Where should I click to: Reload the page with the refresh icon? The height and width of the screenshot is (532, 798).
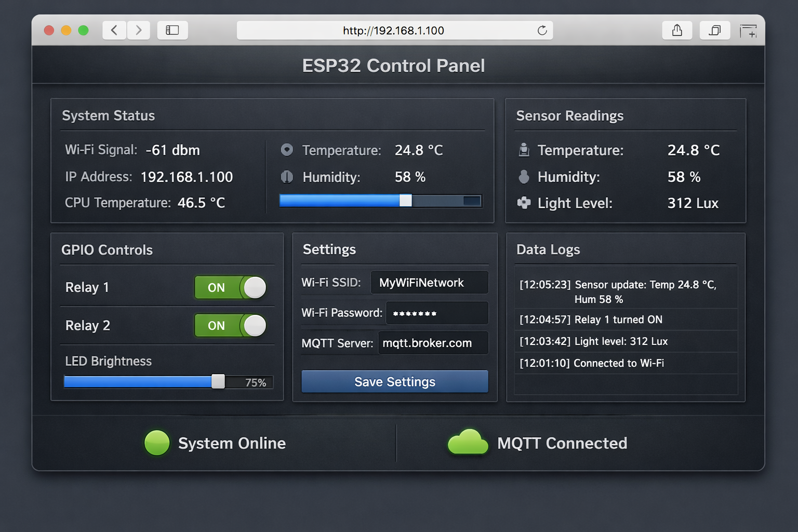(x=542, y=30)
